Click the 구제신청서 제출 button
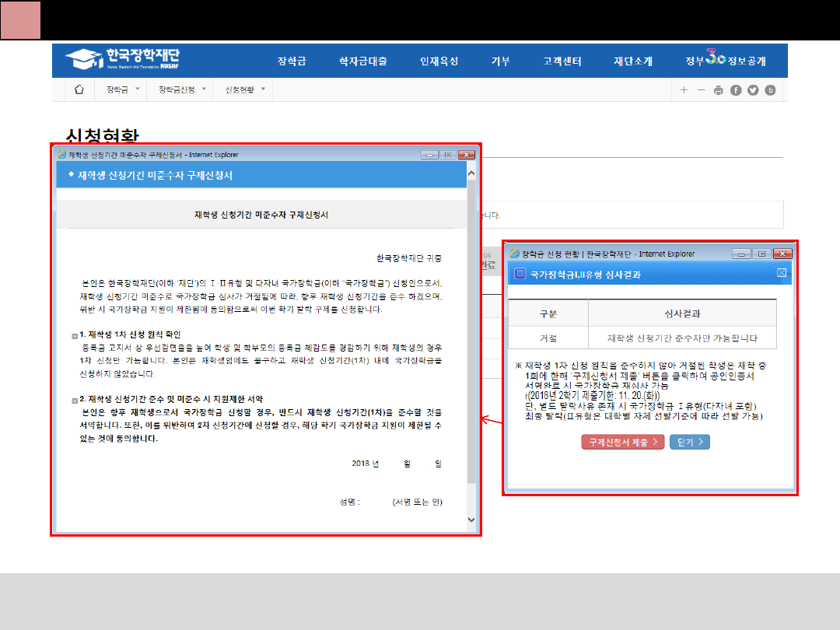Viewport: 840px width, 630px height. point(622,442)
